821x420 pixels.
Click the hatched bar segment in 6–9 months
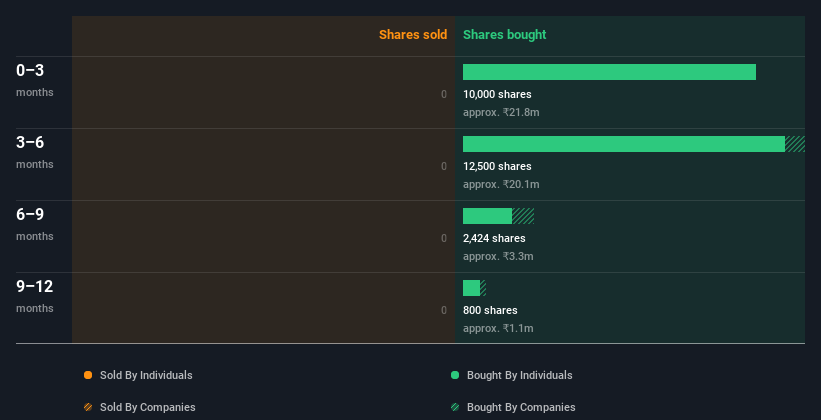tap(523, 216)
